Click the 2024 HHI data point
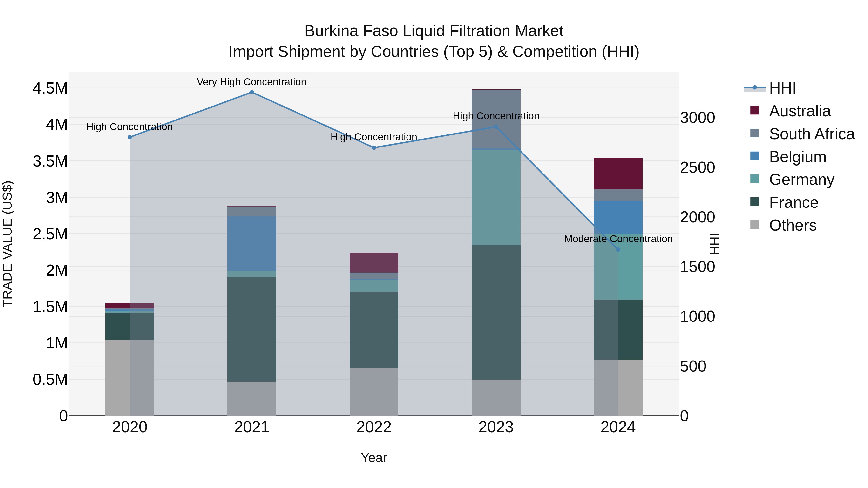Screen dimensions: 868x488 tap(618, 250)
